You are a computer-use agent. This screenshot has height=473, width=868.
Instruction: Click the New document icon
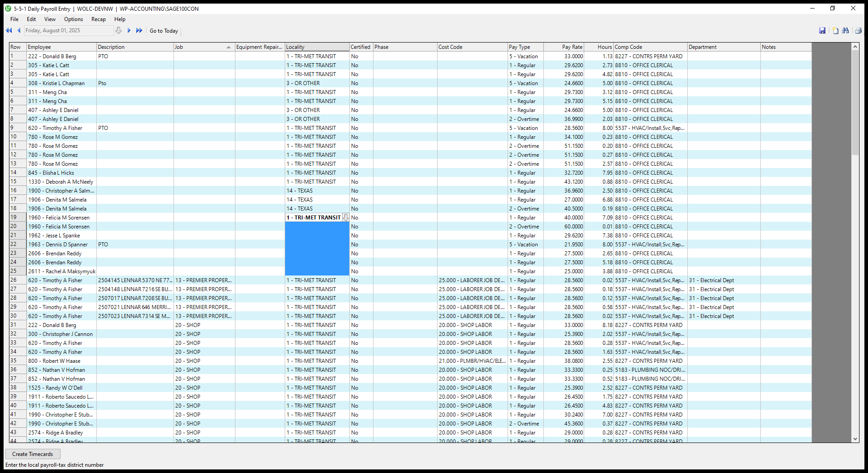[x=835, y=30]
